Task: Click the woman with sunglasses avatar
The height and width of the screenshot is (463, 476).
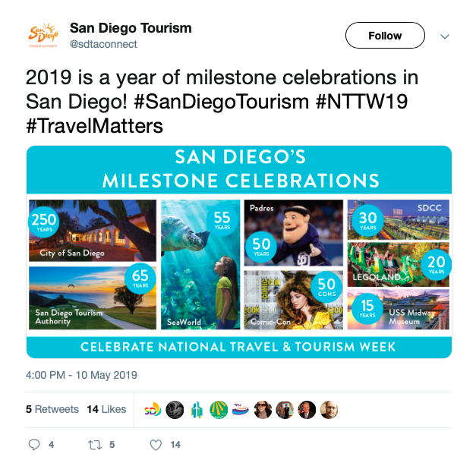Action: point(263,410)
